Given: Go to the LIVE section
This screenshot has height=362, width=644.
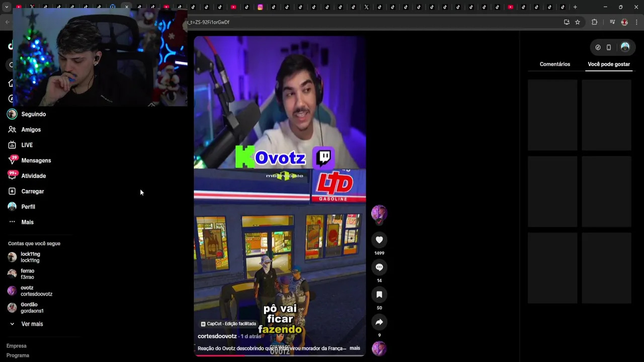Looking at the screenshot, I should pyautogui.click(x=21, y=145).
